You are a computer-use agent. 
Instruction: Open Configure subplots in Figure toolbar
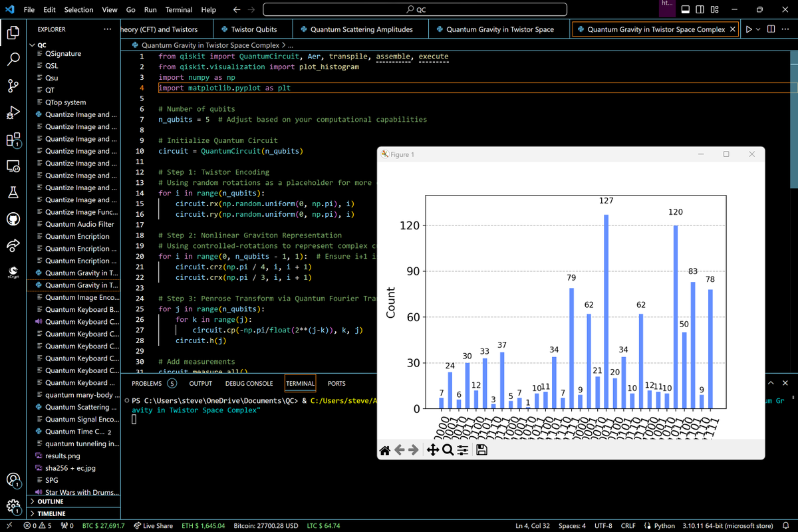point(464,450)
